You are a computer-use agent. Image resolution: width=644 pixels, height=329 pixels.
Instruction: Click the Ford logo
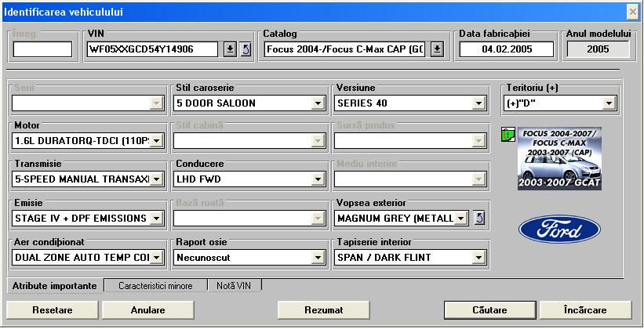point(559,230)
